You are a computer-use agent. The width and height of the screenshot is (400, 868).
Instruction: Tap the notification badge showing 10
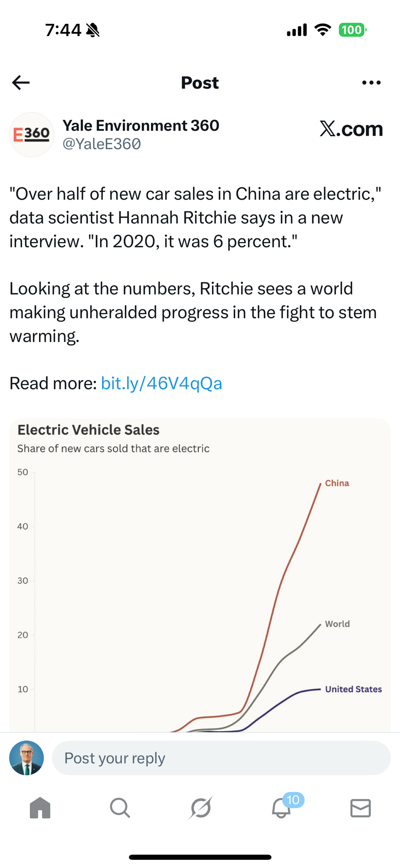click(293, 799)
